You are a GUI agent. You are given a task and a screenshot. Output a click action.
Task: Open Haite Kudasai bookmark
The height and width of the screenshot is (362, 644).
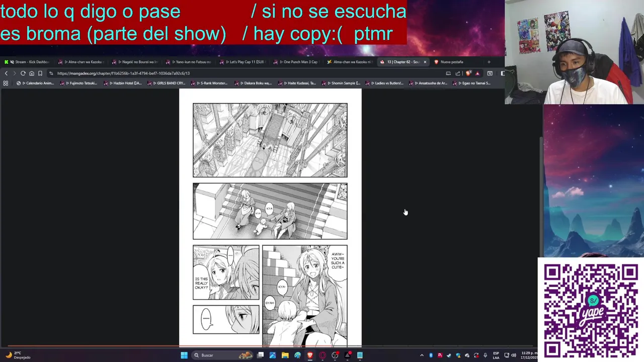(x=297, y=83)
